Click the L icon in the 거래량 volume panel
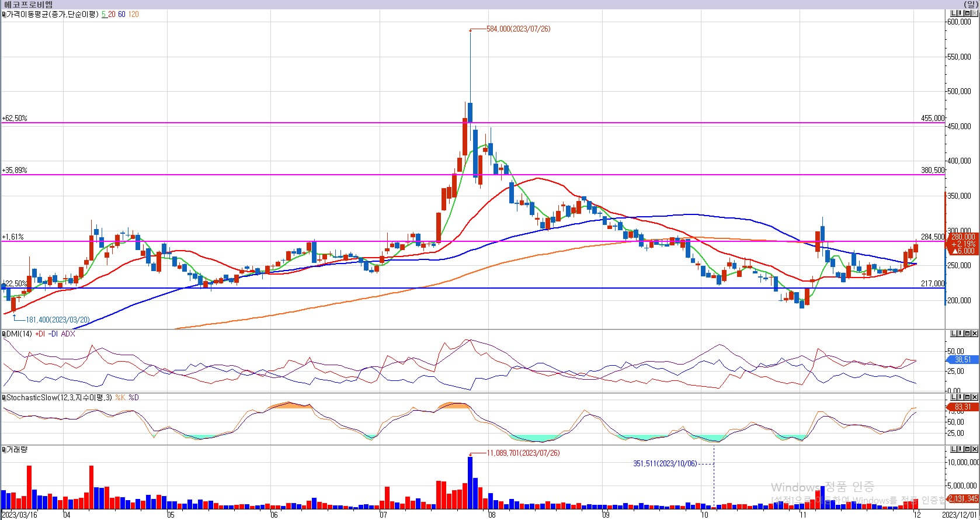The width and height of the screenshot is (980, 520). 954,449
